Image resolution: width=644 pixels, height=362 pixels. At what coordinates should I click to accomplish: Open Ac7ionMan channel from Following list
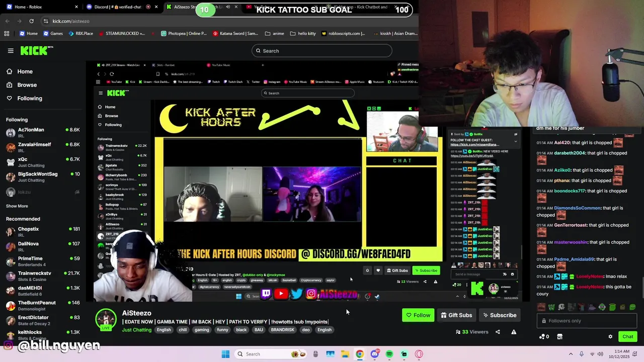tap(43, 133)
